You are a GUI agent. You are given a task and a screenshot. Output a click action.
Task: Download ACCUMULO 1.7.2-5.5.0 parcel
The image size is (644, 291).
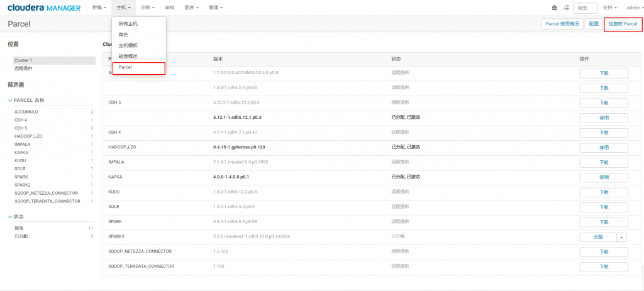point(604,74)
